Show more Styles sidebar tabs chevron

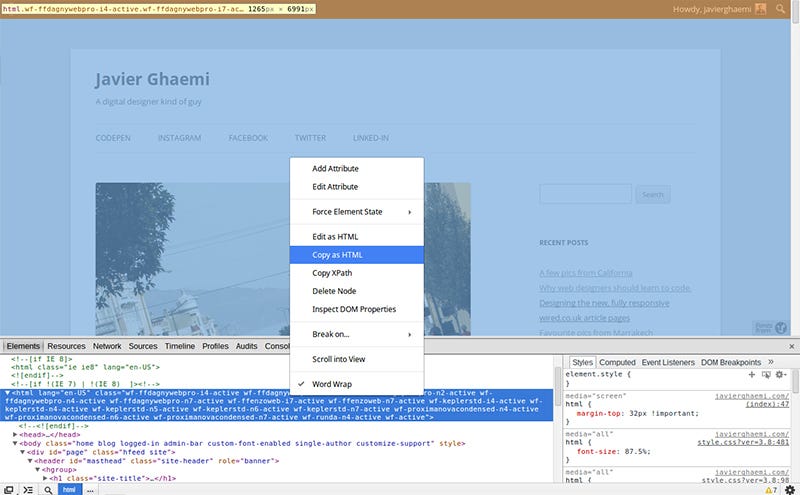(x=771, y=362)
